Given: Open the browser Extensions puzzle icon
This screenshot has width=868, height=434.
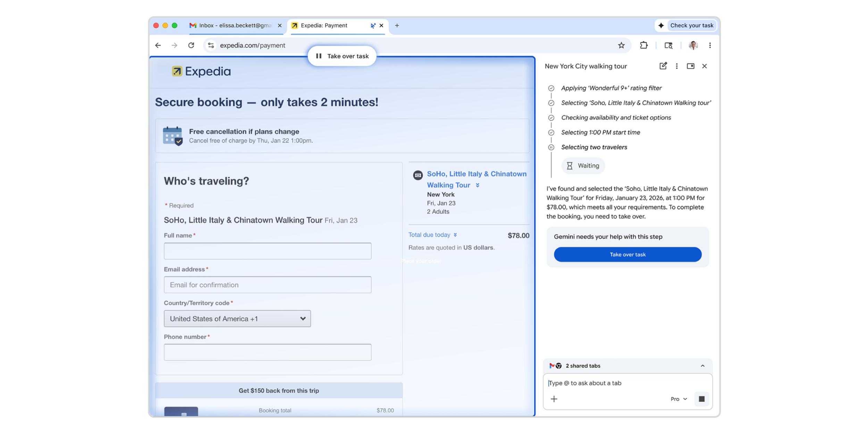Looking at the screenshot, I should click(644, 45).
